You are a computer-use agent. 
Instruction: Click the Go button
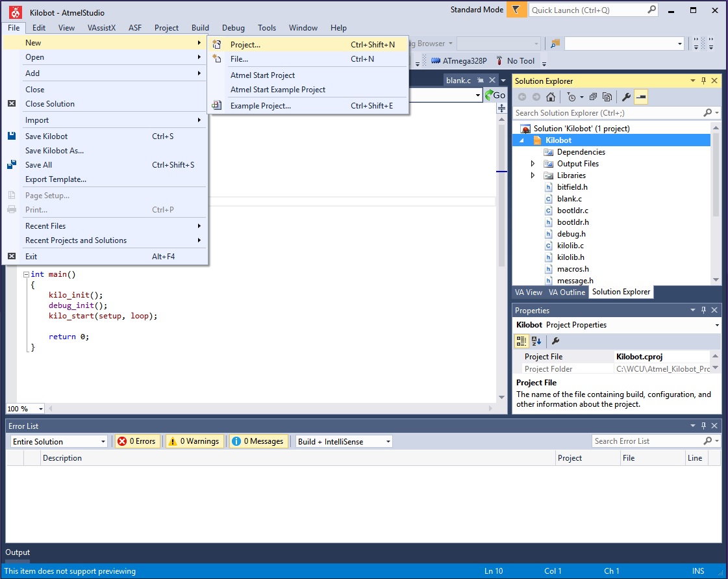tap(495, 96)
